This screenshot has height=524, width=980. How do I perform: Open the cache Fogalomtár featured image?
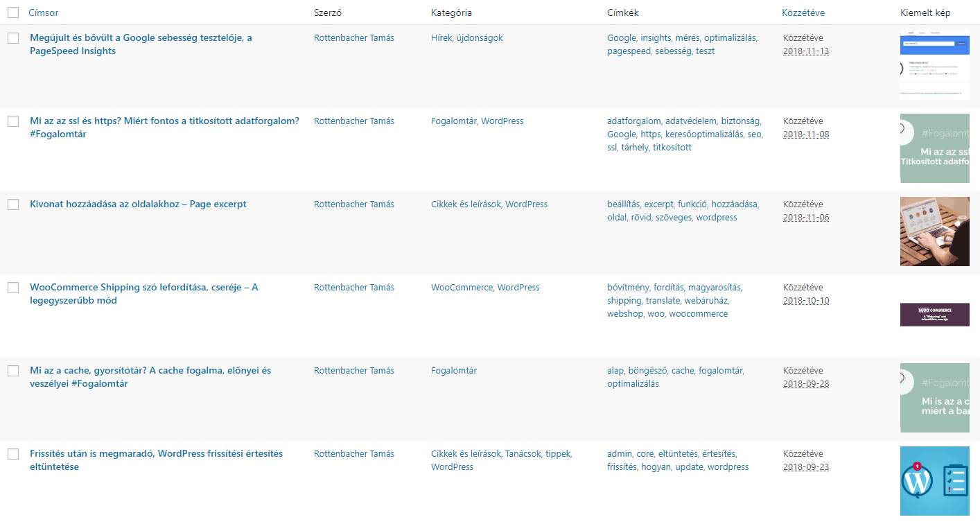click(934, 398)
